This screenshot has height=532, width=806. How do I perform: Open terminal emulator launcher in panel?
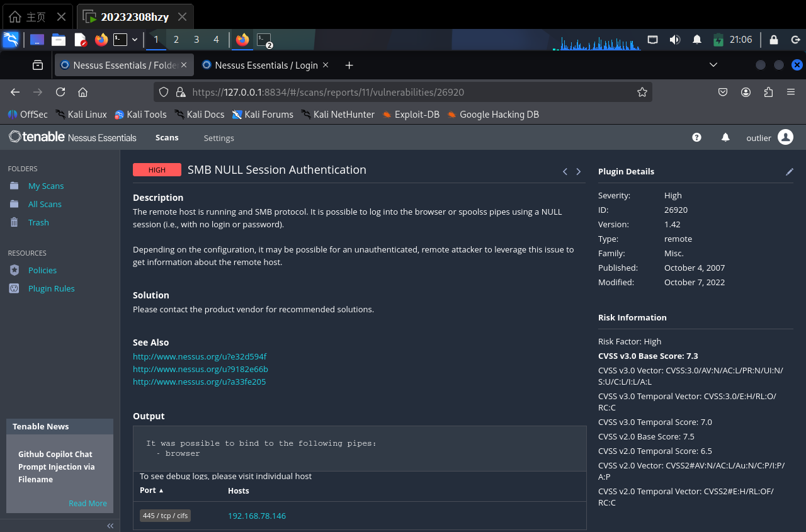120,40
